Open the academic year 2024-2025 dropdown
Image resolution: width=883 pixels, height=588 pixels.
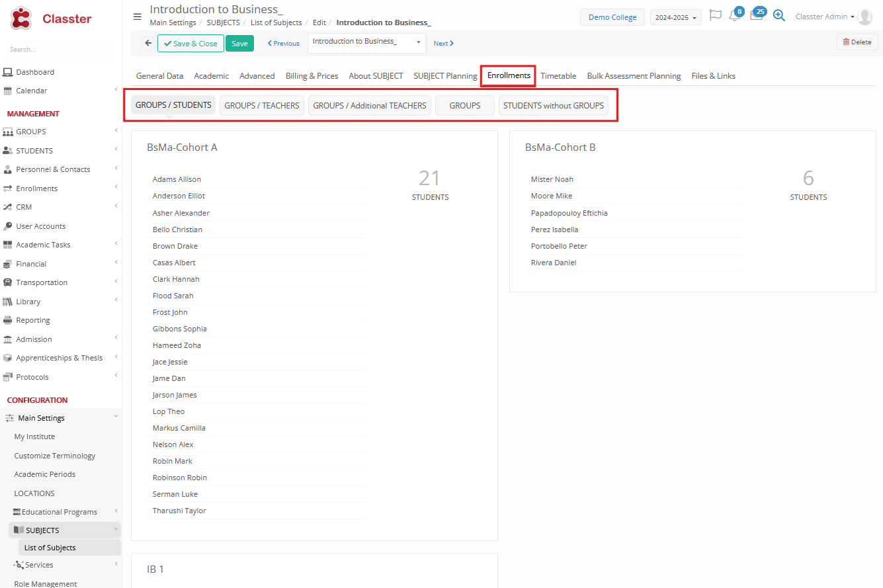(675, 18)
